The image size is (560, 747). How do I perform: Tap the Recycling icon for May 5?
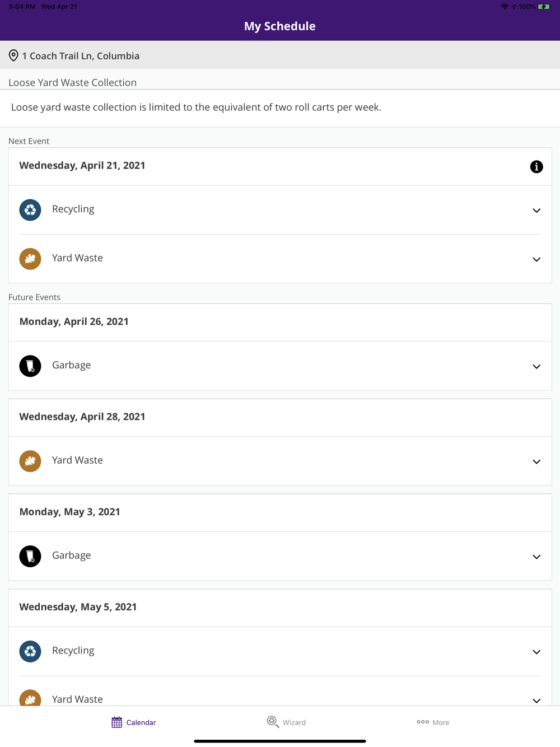point(30,651)
